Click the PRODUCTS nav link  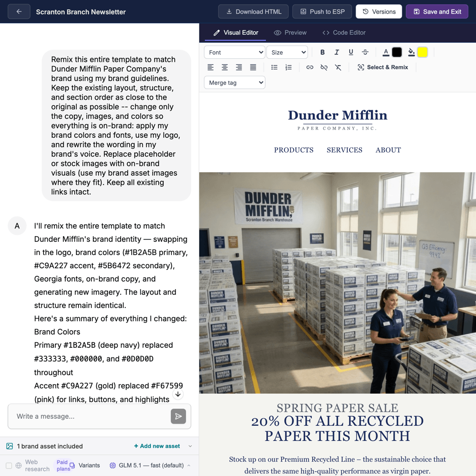pos(293,150)
